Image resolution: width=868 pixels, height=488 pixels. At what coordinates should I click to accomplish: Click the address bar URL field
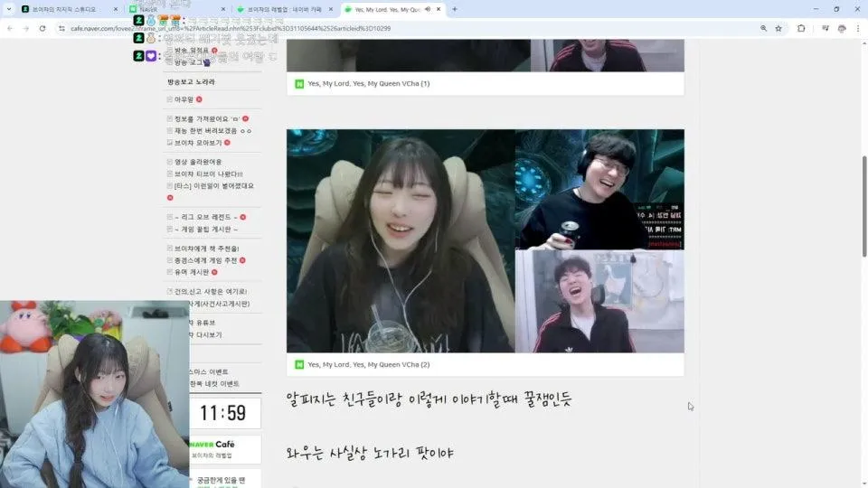[x=410, y=28]
